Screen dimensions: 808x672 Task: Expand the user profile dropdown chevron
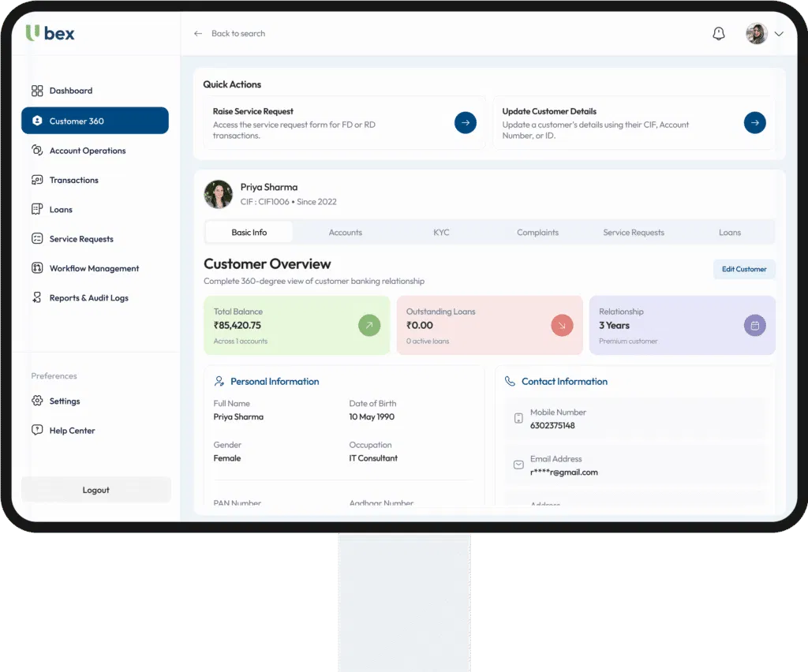[x=779, y=34]
